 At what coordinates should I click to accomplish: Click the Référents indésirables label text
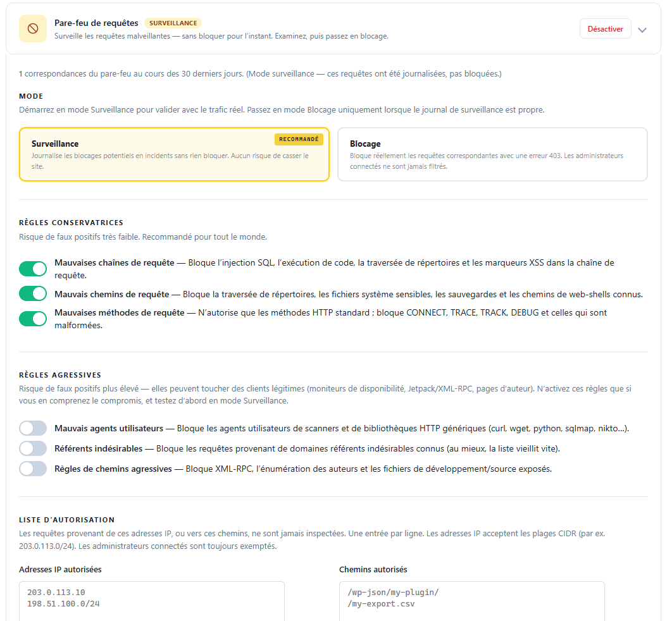[99, 448]
